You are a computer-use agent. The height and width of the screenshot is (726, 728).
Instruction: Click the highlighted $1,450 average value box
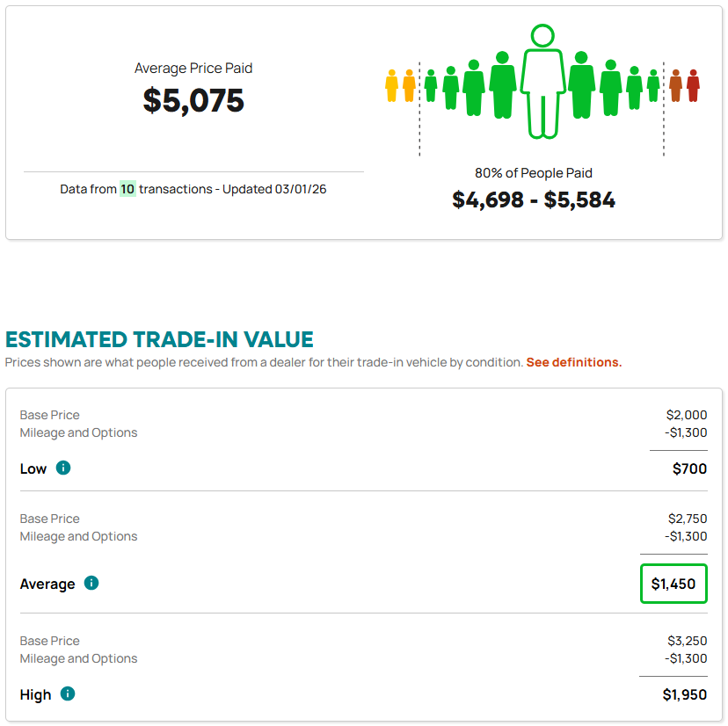pyautogui.click(x=673, y=584)
